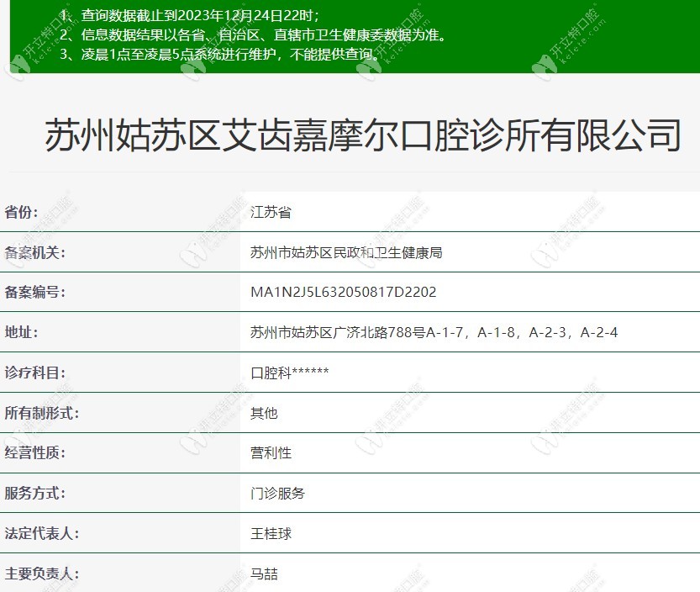Image resolution: width=700 pixels, height=592 pixels.
Task: Click the notice line mentioning 卫生健康委数据为准
Action: (x=253, y=34)
